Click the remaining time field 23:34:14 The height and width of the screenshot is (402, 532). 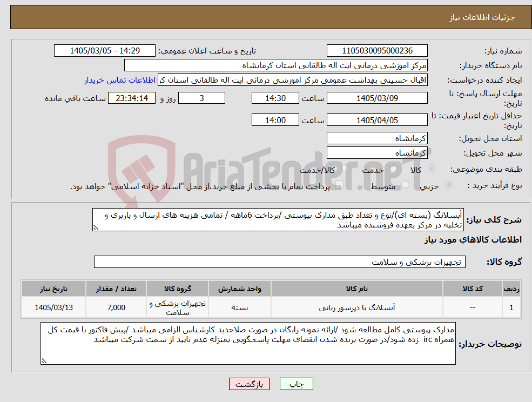[132, 98]
